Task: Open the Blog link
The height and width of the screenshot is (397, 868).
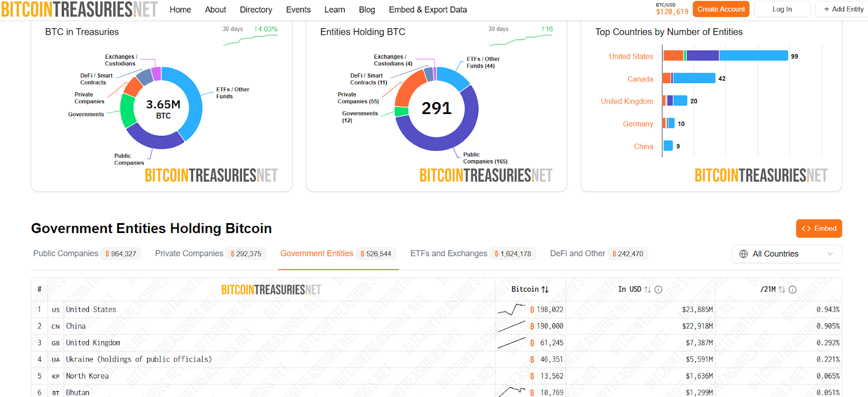Action: point(367,10)
